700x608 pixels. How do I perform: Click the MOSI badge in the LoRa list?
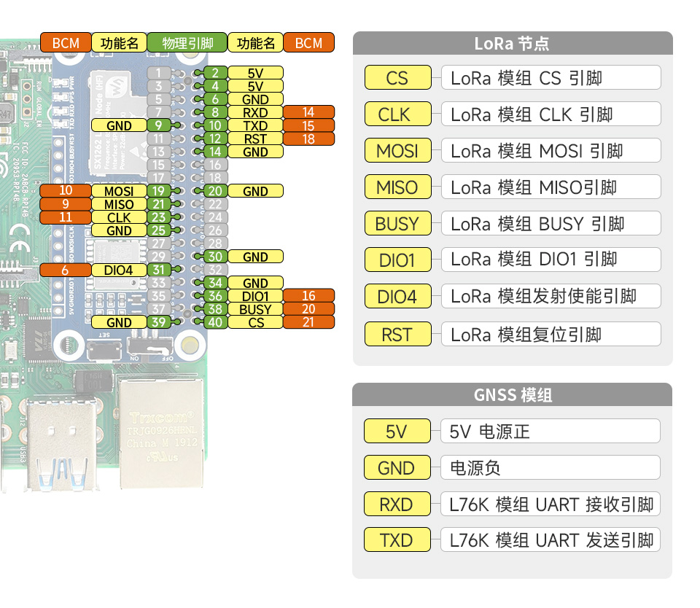point(397,150)
